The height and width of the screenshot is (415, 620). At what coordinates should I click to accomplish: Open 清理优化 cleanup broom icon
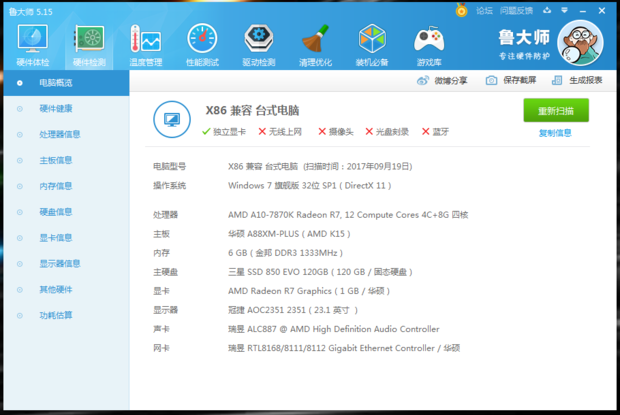click(x=316, y=45)
